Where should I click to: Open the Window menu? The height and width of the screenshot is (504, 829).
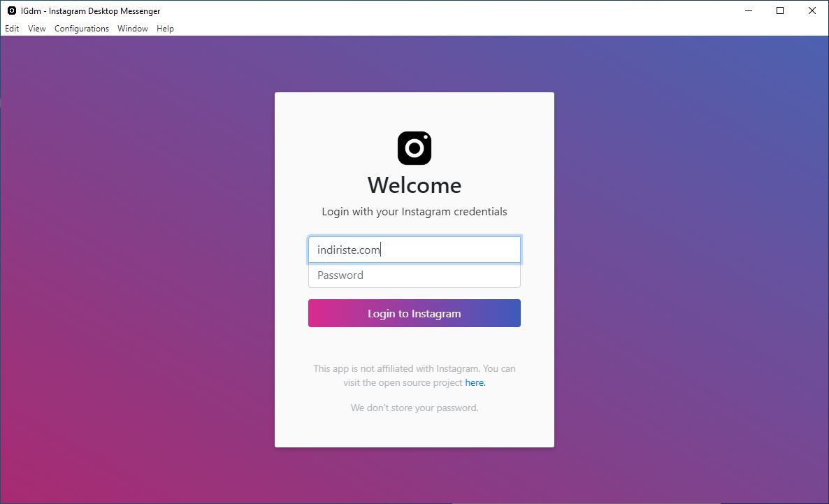132,29
